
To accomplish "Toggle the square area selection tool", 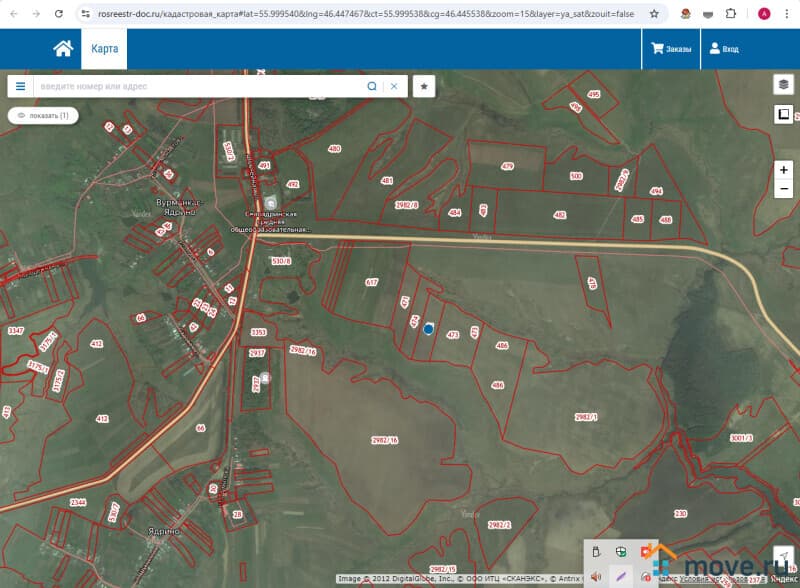I will pos(783,114).
